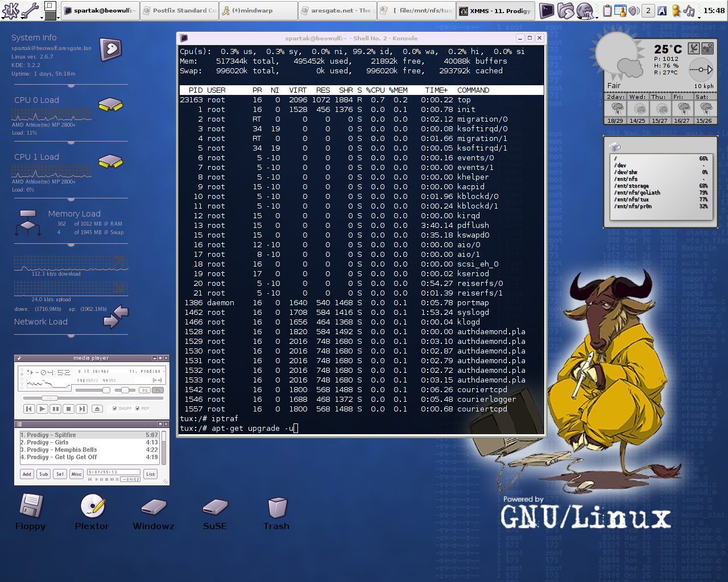Click the media player Play button

[42, 409]
